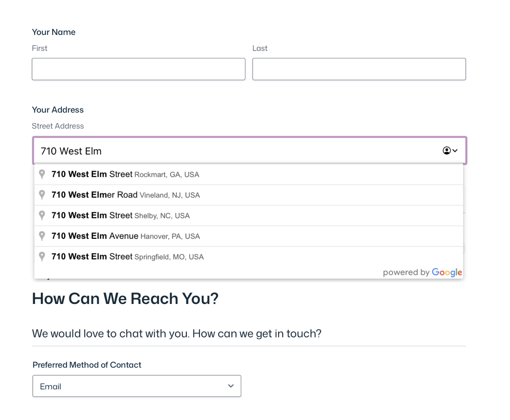Screen dimensions: 510x420
Task: Open the Preferred Method of Contact dropdown
Action: 137,386
